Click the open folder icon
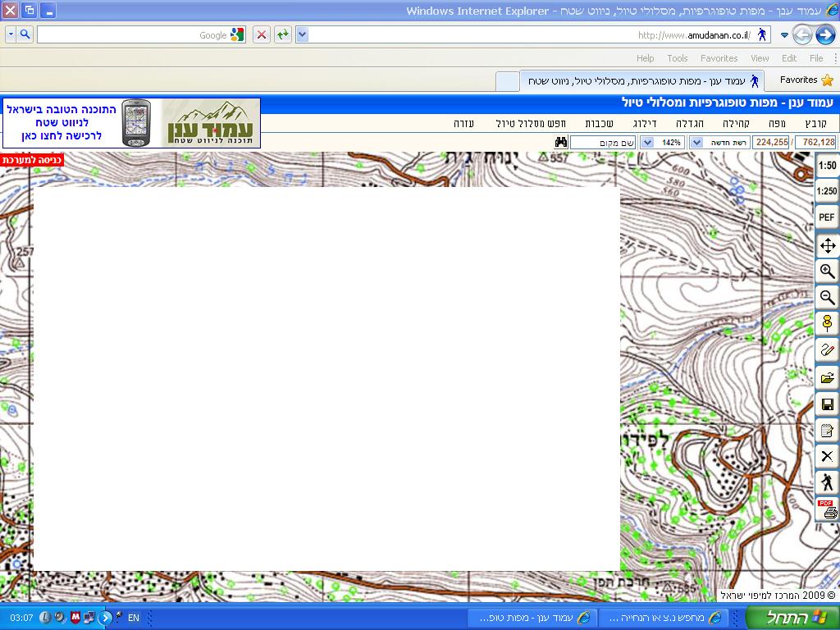This screenshot has width=840, height=630. [x=827, y=378]
